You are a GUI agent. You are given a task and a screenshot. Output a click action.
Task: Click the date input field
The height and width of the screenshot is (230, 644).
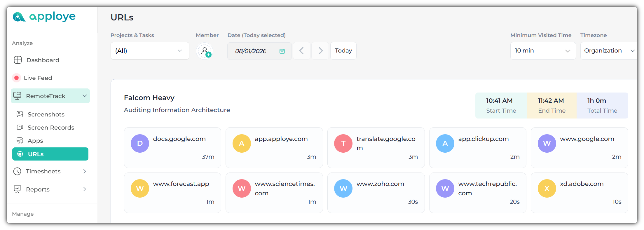250,51
